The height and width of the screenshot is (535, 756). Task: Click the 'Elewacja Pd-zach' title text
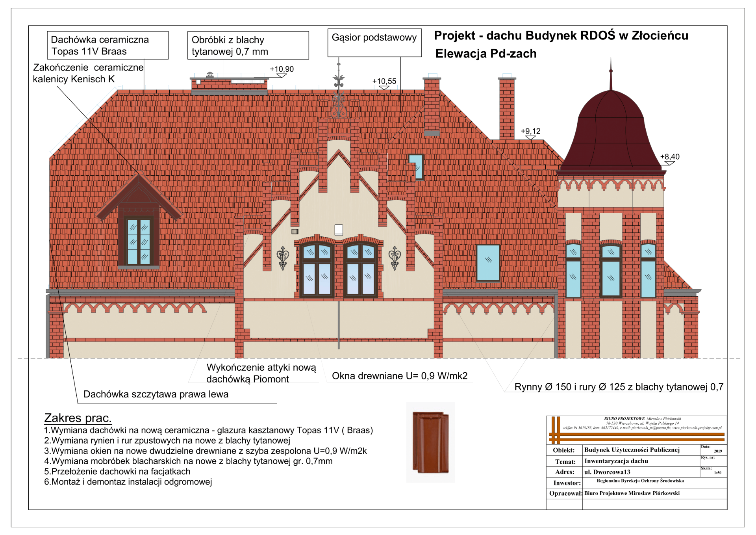pos(485,54)
